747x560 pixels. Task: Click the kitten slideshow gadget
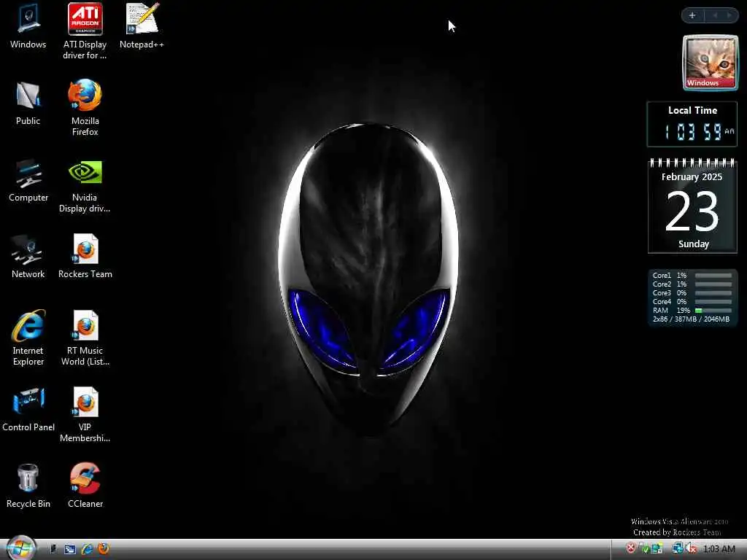point(711,63)
